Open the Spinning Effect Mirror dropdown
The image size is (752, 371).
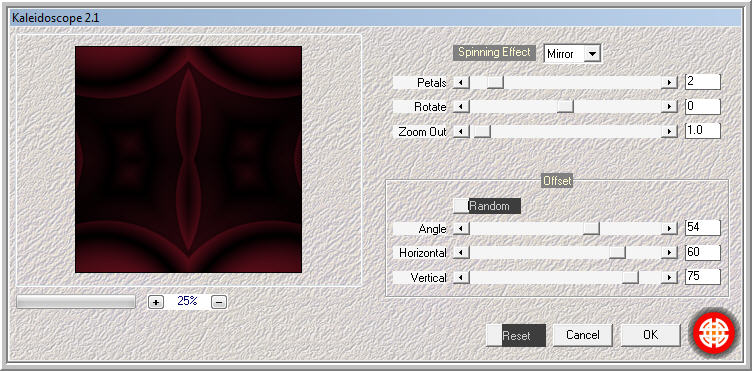[x=572, y=54]
